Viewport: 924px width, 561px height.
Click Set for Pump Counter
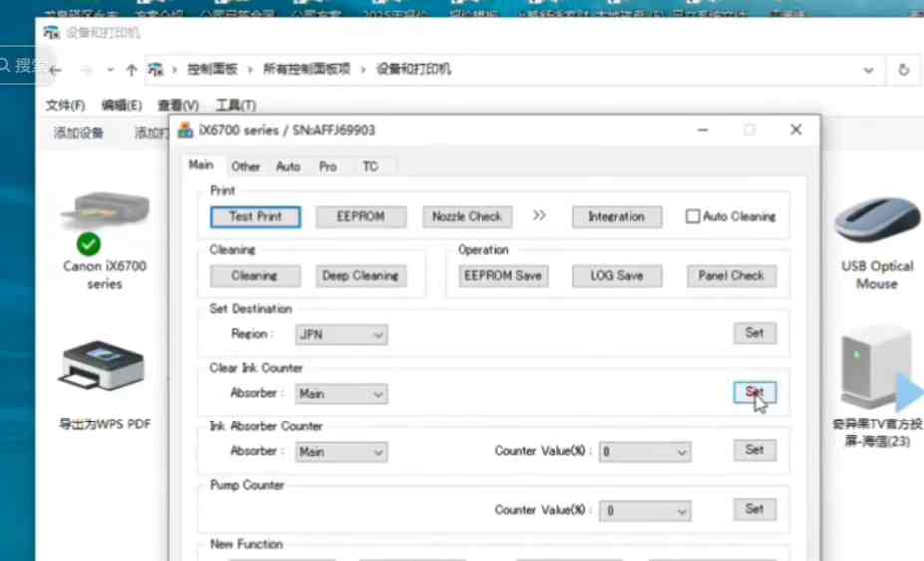pos(755,510)
